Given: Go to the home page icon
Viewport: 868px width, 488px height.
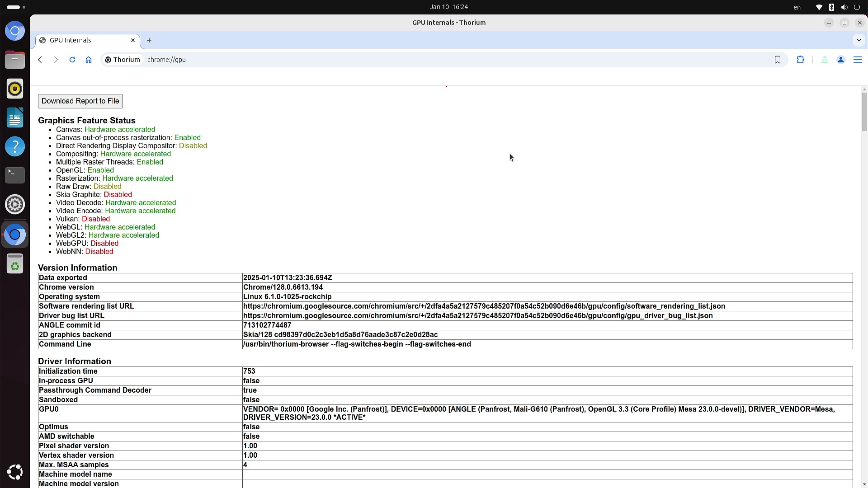Looking at the screenshot, I should 89,60.
